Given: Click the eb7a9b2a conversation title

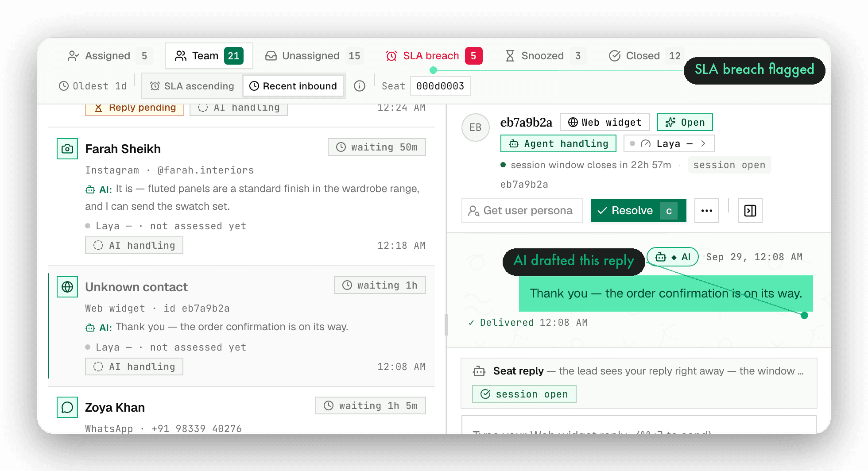Looking at the screenshot, I should (526, 122).
